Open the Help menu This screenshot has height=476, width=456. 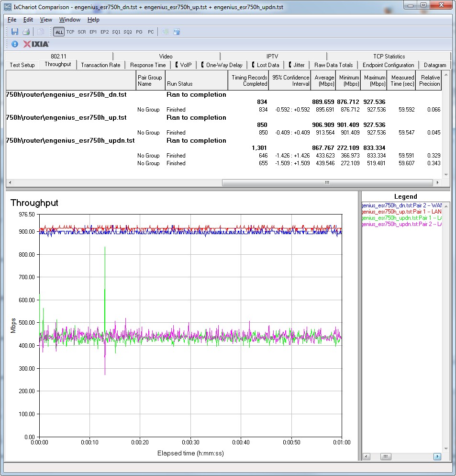[93, 20]
